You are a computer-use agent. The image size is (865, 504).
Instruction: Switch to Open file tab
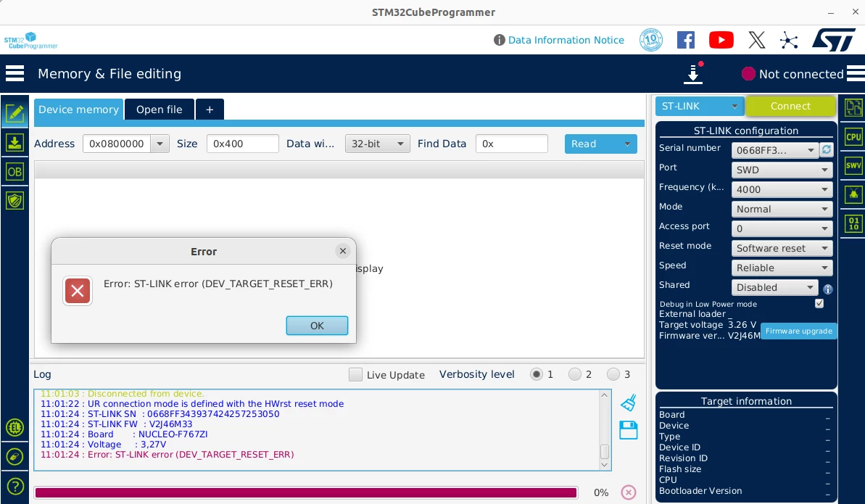(160, 110)
